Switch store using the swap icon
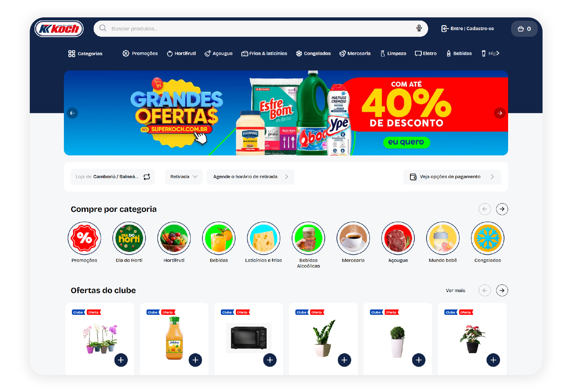 point(147,177)
